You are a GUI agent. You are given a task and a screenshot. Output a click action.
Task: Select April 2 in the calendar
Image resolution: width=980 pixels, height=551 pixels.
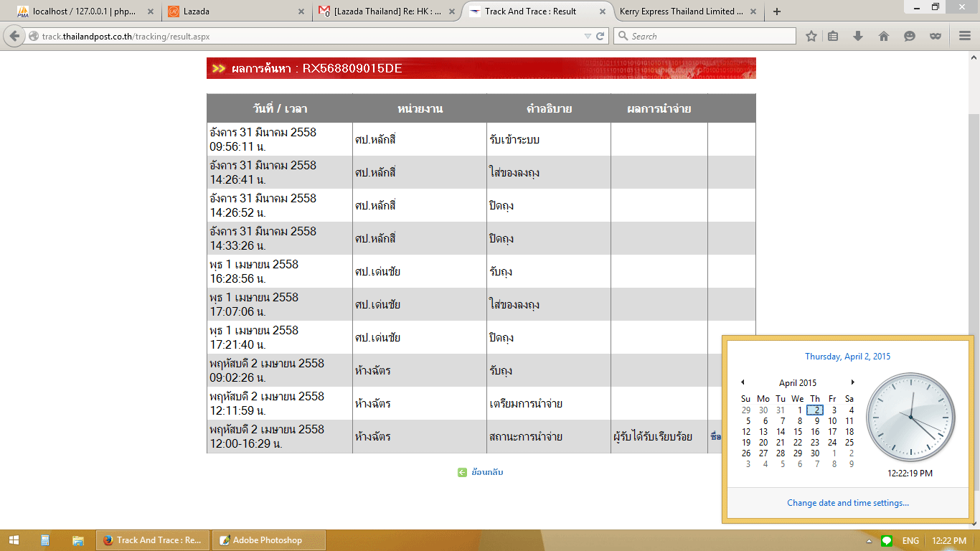(x=814, y=410)
